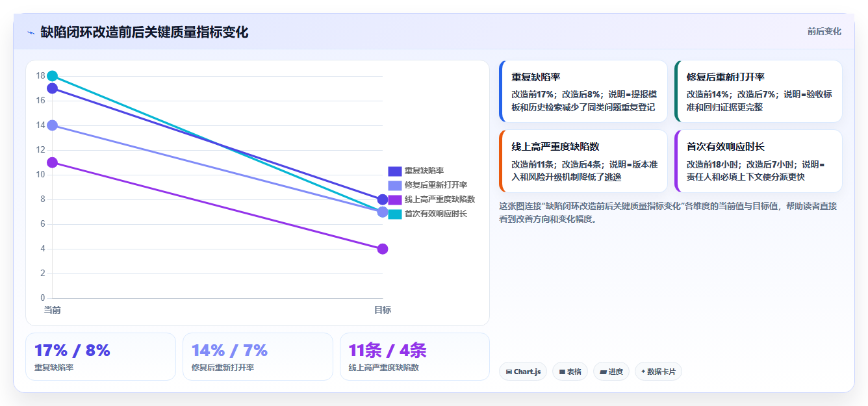
Task: Click the 进度 tag
Action: click(x=611, y=372)
